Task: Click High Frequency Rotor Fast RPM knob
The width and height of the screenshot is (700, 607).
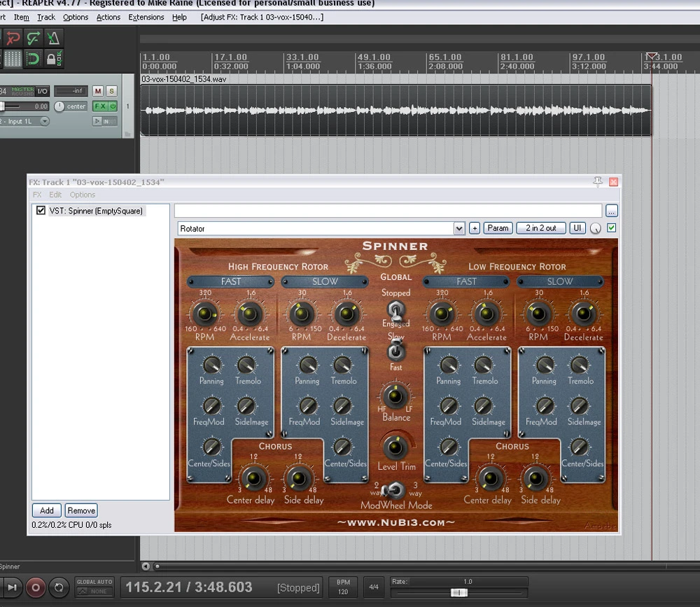Action: tap(205, 314)
